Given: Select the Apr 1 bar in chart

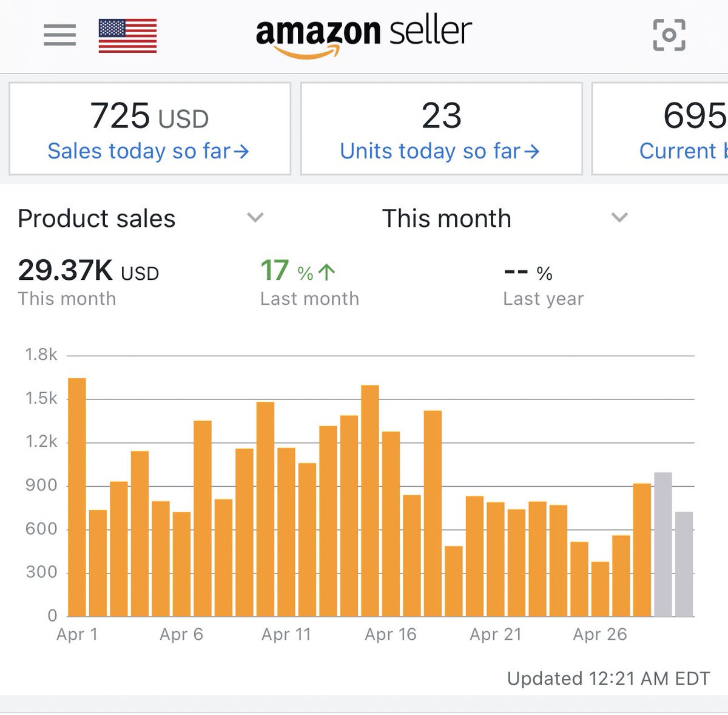Looking at the screenshot, I should [x=77, y=498].
